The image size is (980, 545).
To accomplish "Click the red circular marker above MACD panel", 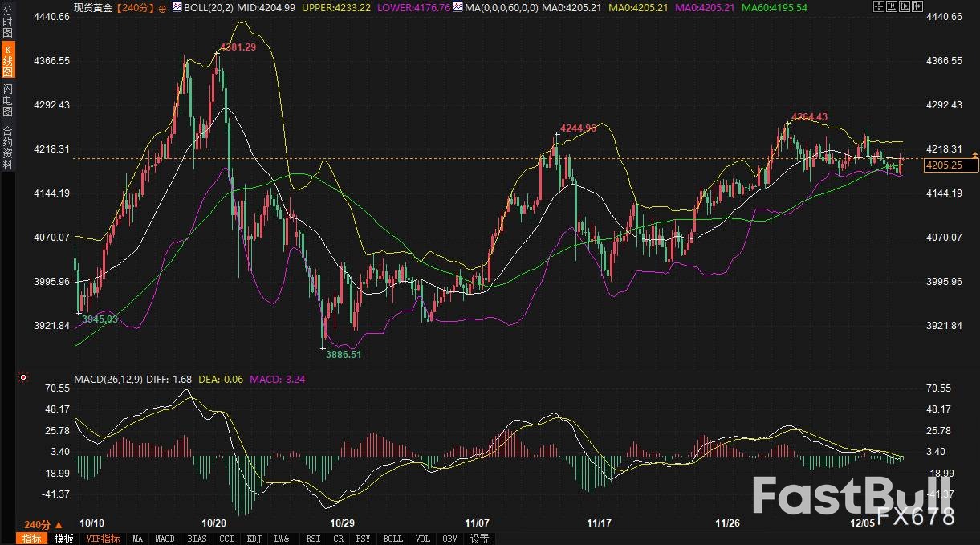I will (23, 377).
